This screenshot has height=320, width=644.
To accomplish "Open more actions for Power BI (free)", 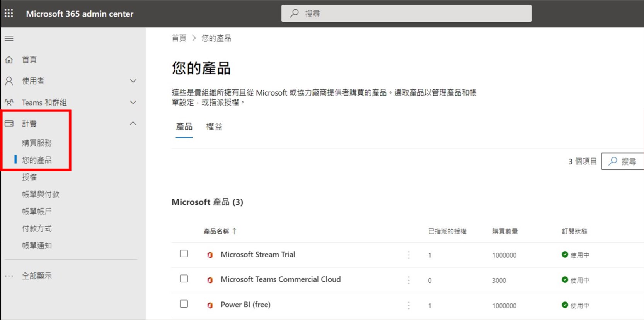I will pos(409,305).
